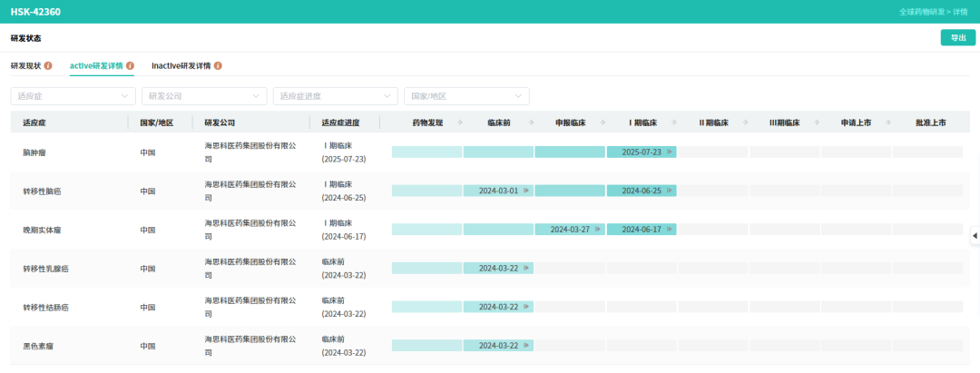
Task: Click the 2024-03-22 bar in 黑色素瘤 row
Action: [x=498, y=346]
